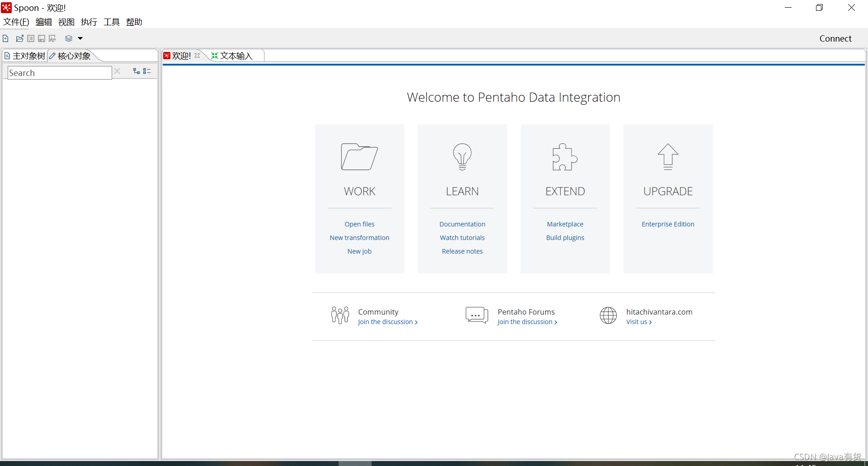Open the Documentation link
This screenshot has width=868, height=466.
462,224
